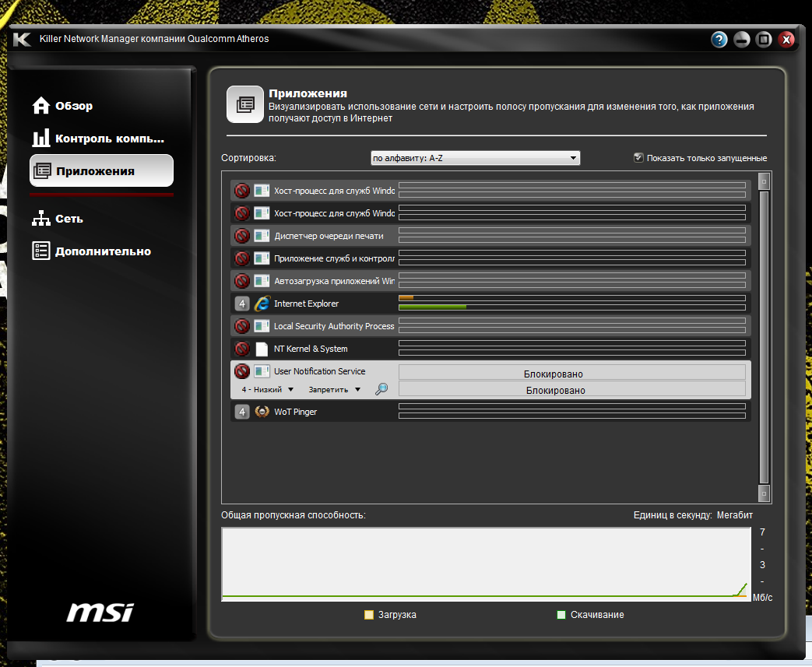The width and height of the screenshot is (812, 667).
Task: Click magnifier icon for User Notification Service
Action: (381, 389)
